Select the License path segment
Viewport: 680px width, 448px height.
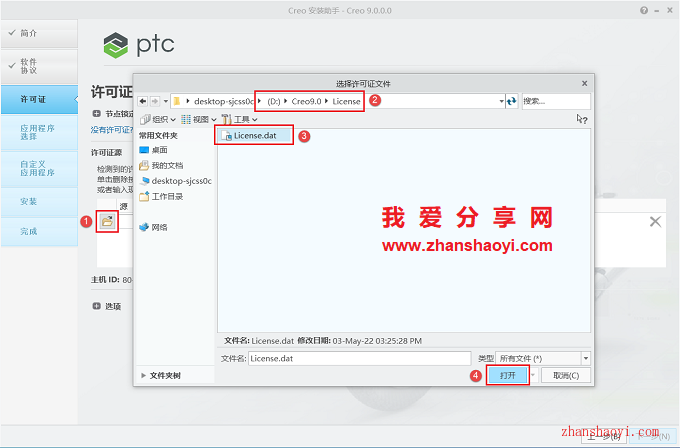346,101
